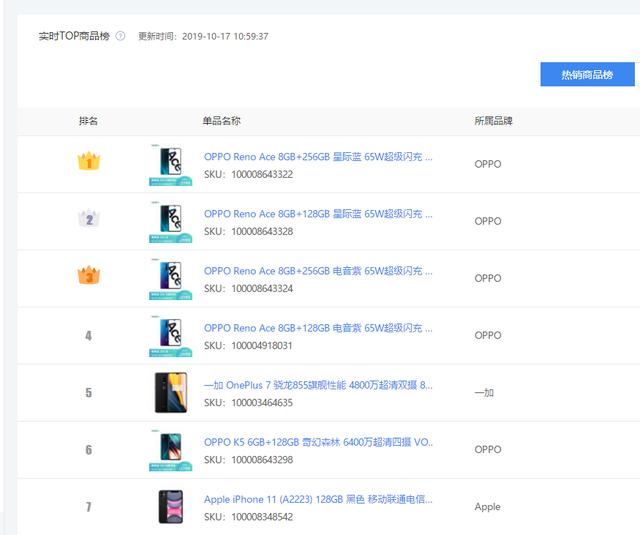Image resolution: width=640 pixels, height=535 pixels.
Task: Click the 所属品牌 column header
Action: pyautogui.click(x=493, y=121)
